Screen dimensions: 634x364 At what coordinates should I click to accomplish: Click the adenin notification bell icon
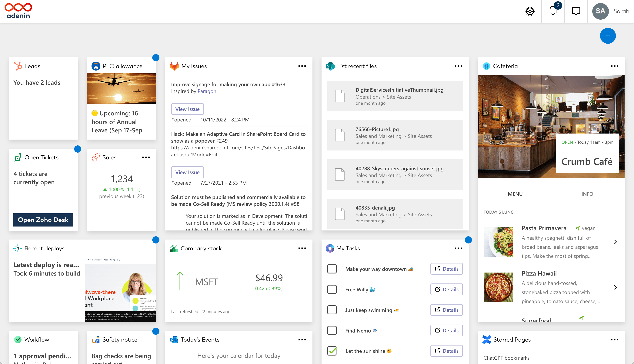tap(553, 11)
